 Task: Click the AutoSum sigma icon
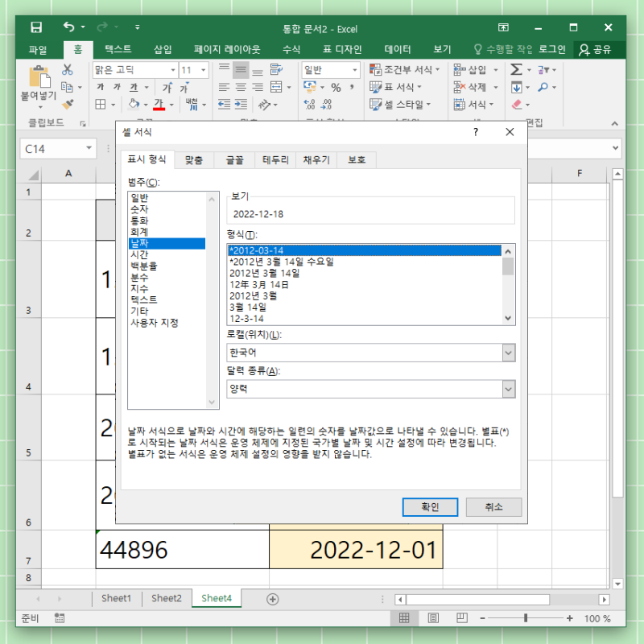click(516, 69)
